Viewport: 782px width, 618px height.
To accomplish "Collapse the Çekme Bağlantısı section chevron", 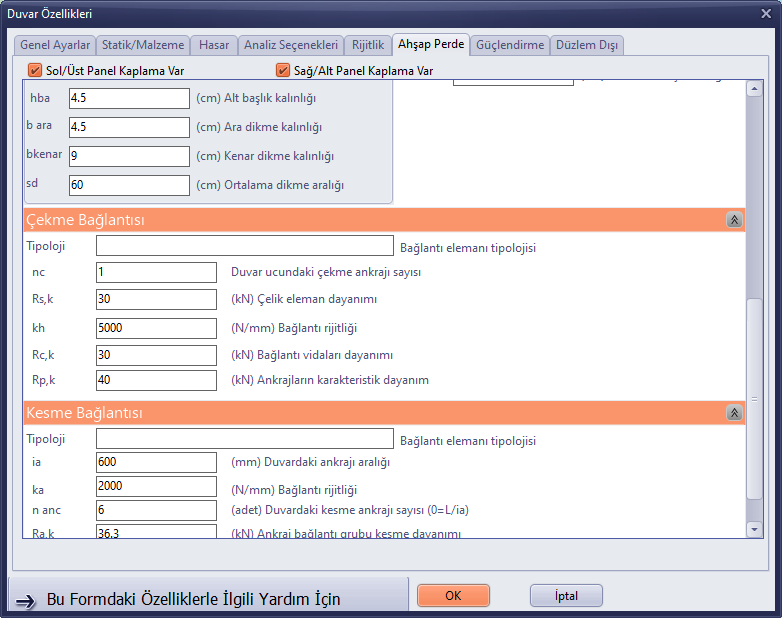I will click(734, 219).
